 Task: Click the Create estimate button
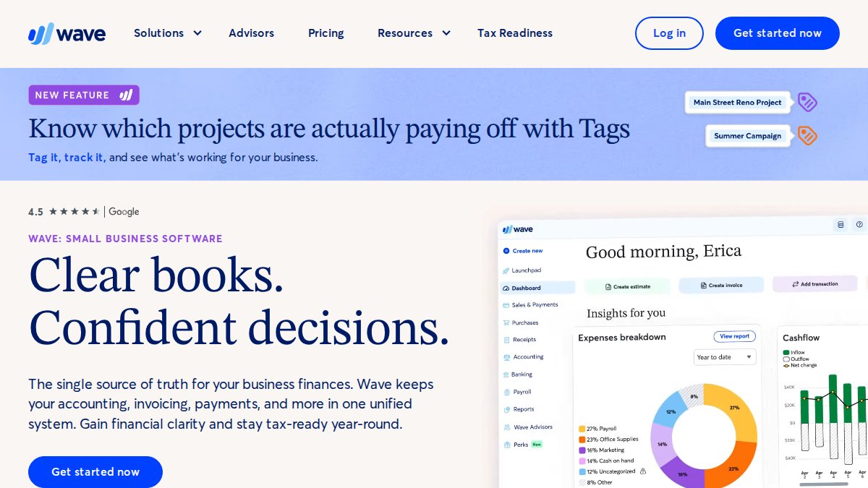pyautogui.click(x=626, y=286)
